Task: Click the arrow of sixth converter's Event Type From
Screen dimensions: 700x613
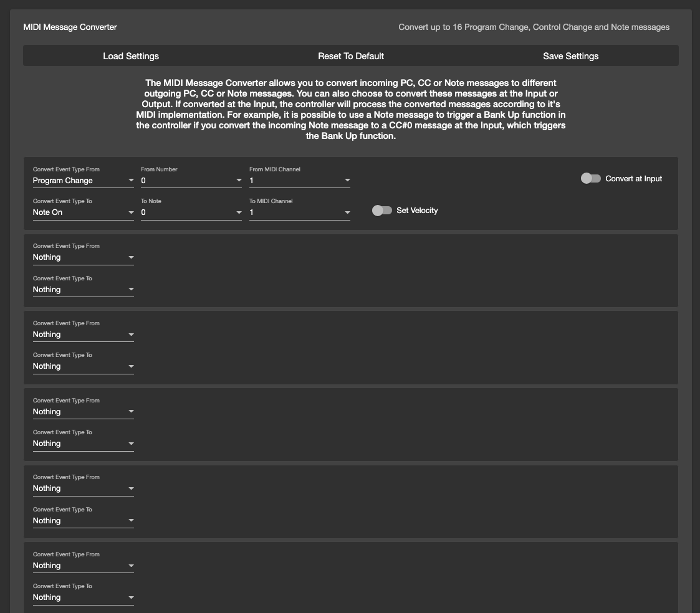Action: pyautogui.click(x=131, y=566)
